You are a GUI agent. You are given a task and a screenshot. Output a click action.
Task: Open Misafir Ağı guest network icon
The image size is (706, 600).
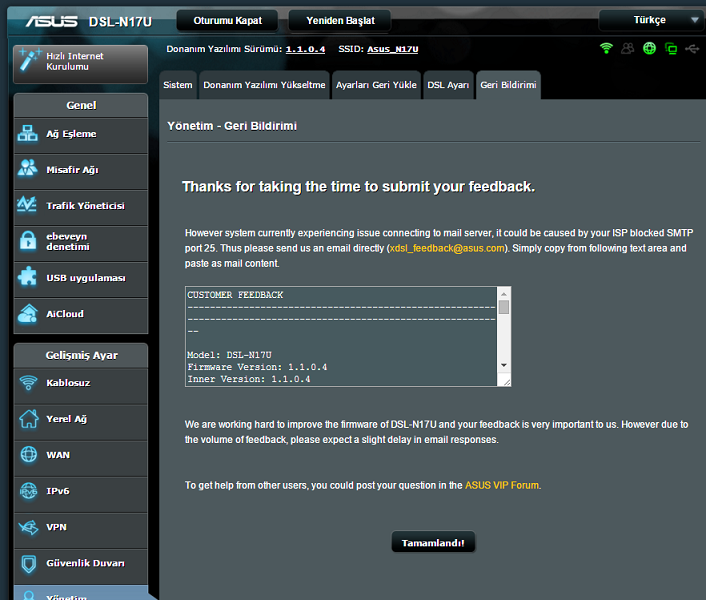pyautogui.click(x=27, y=168)
